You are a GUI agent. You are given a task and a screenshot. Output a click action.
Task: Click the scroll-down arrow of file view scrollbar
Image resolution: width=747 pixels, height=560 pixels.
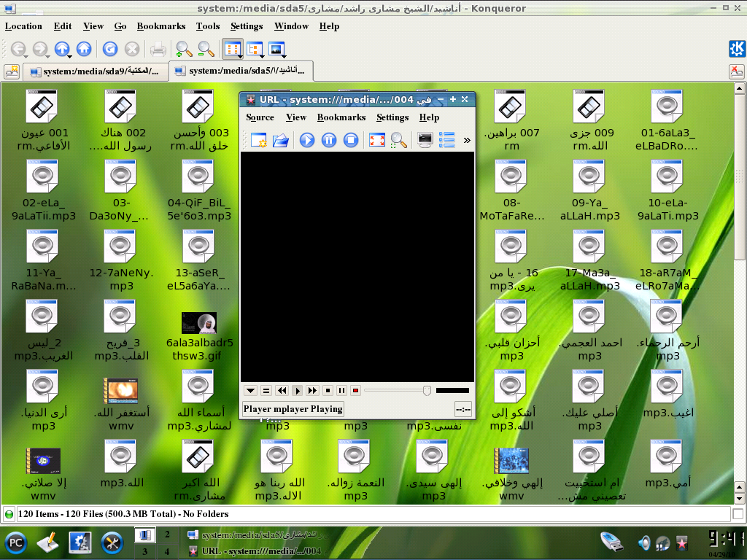(x=739, y=499)
